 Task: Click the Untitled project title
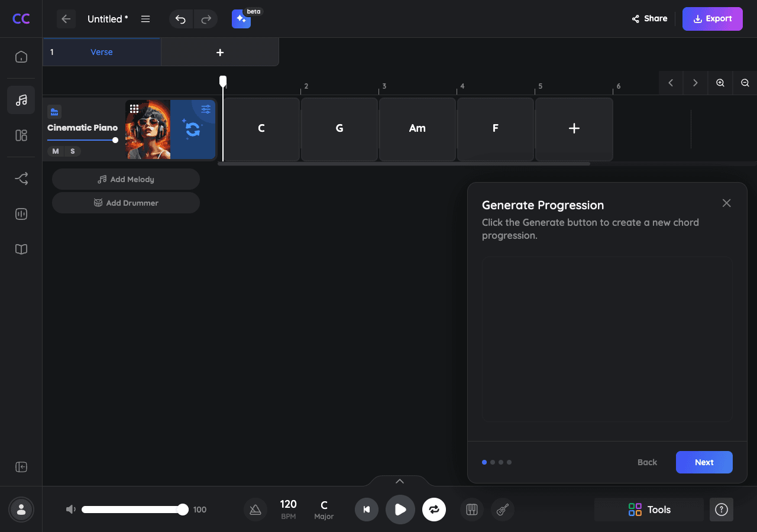tap(108, 19)
